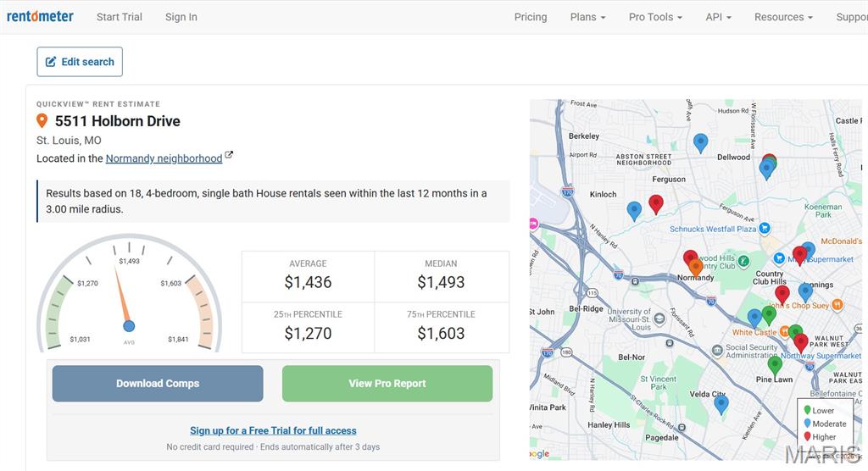Click the White Castle restaurant map icon
Screen dimensions: 868x471
784,331
